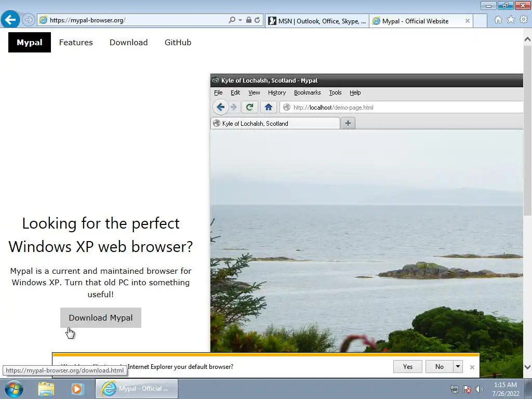532x399 pixels.
Task: Click Help in the Mypal screenshot menu
Action: 355,92
